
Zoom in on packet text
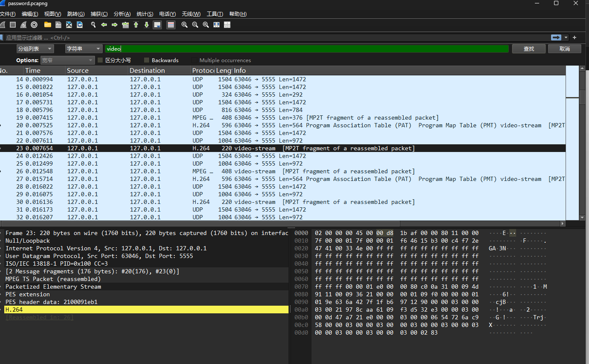185,25
